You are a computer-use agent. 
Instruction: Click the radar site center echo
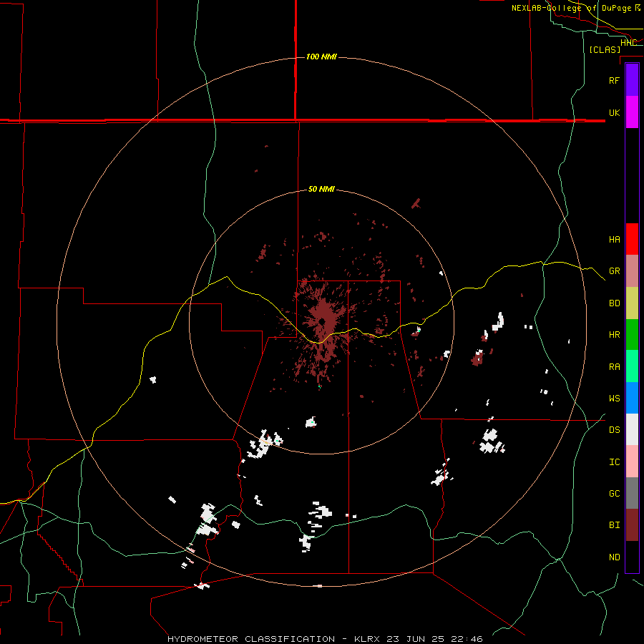323,321
